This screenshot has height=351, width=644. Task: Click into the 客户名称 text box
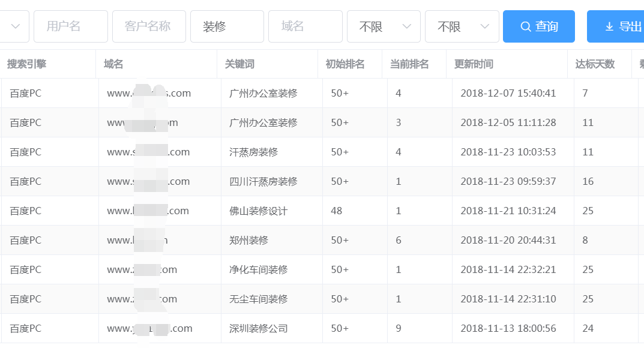[148, 26]
